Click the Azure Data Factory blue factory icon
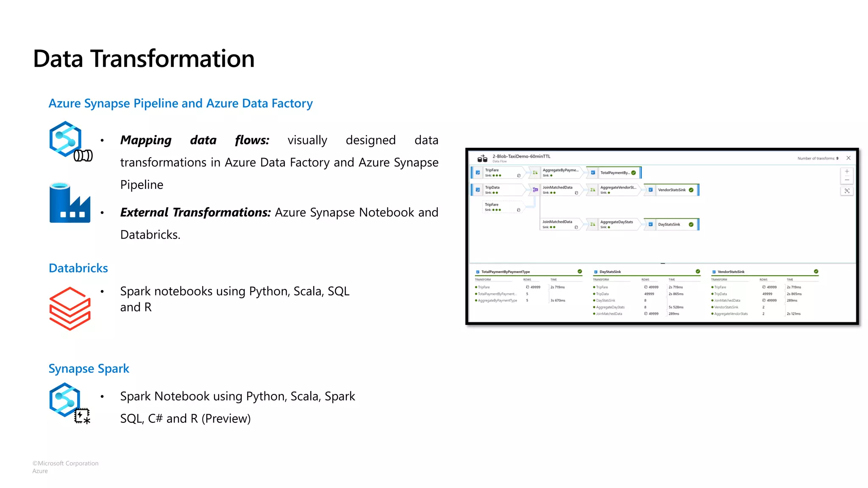 (x=70, y=202)
